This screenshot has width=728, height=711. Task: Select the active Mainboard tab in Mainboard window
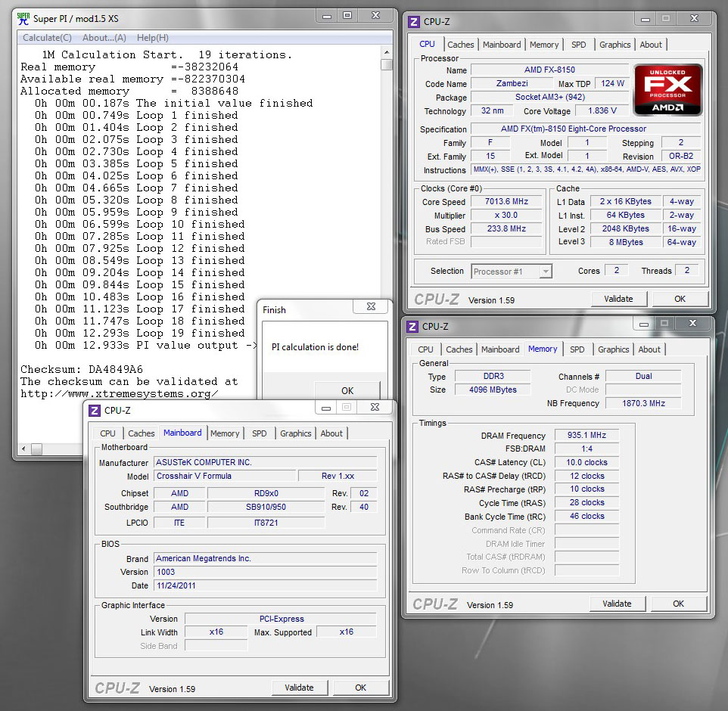pyautogui.click(x=182, y=433)
